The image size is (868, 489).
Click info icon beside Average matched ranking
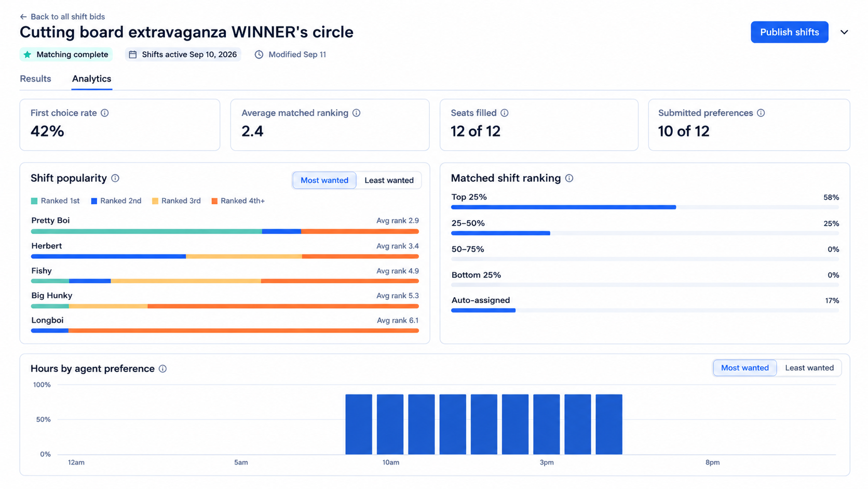point(357,113)
